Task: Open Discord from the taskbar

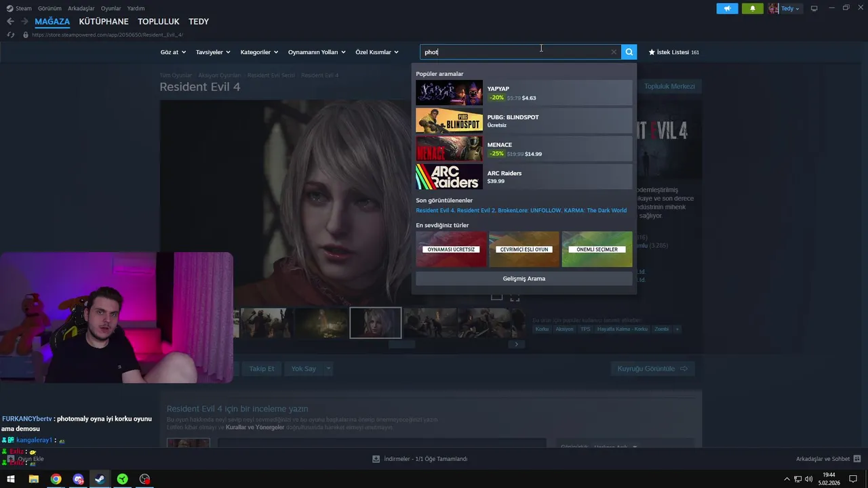Action: (x=78, y=479)
